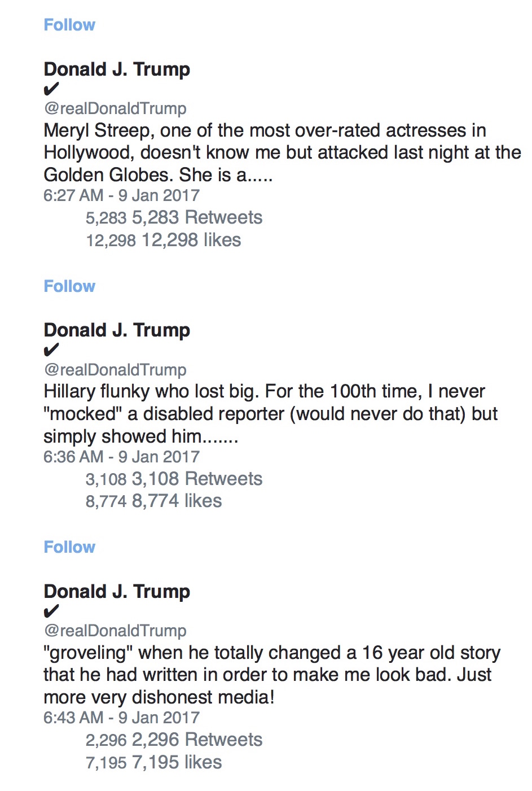Click Follow above the Hillary flunky tweet
532x791 pixels.
[x=69, y=286]
